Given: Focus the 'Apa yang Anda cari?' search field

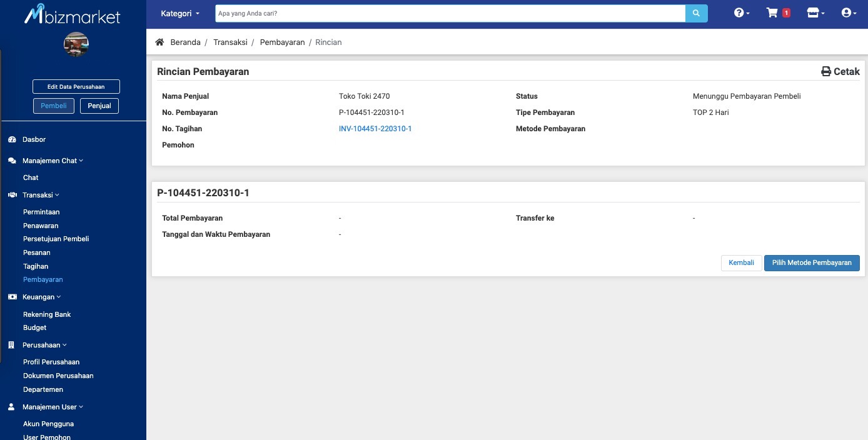Looking at the screenshot, I should (450, 13).
